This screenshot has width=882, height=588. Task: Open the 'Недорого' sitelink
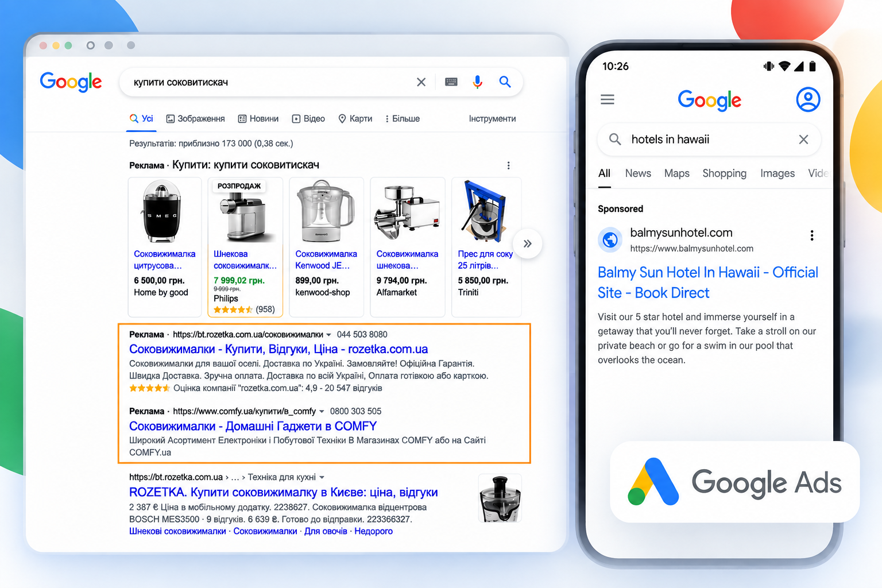pos(373,531)
